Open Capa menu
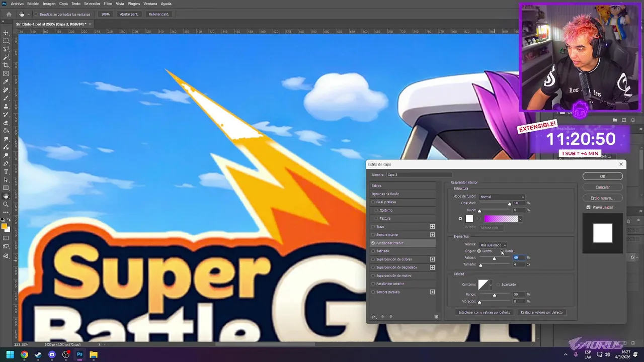The height and width of the screenshot is (362, 644). (63, 4)
